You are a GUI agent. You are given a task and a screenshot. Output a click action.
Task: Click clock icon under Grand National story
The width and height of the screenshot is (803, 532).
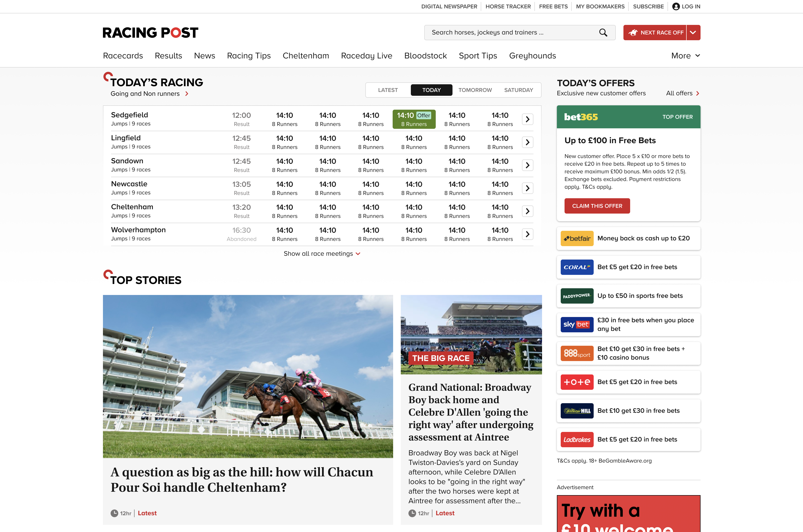tap(412, 513)
